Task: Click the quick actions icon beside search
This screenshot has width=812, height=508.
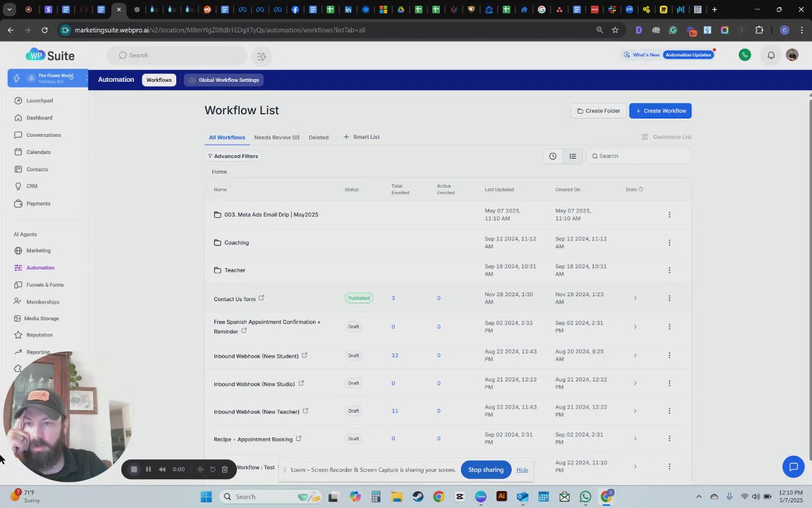Action: coord(262,56)
